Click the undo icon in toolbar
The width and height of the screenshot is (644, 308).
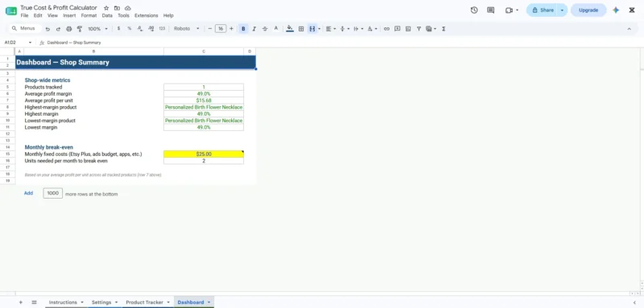coord(47,29)
